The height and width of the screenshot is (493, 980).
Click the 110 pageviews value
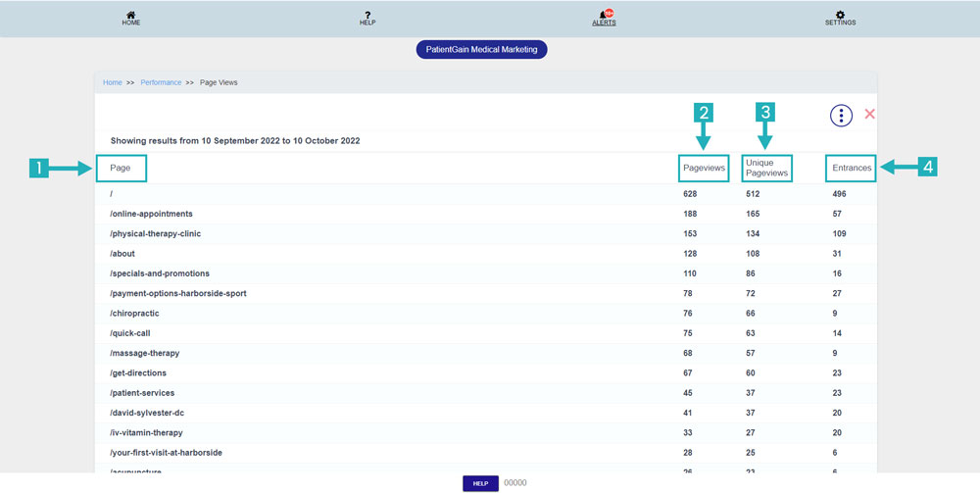click(690, 273)
